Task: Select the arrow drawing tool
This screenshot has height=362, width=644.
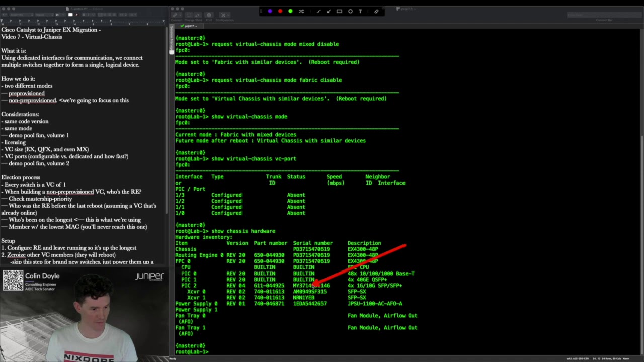Action: tap(329, 11)
